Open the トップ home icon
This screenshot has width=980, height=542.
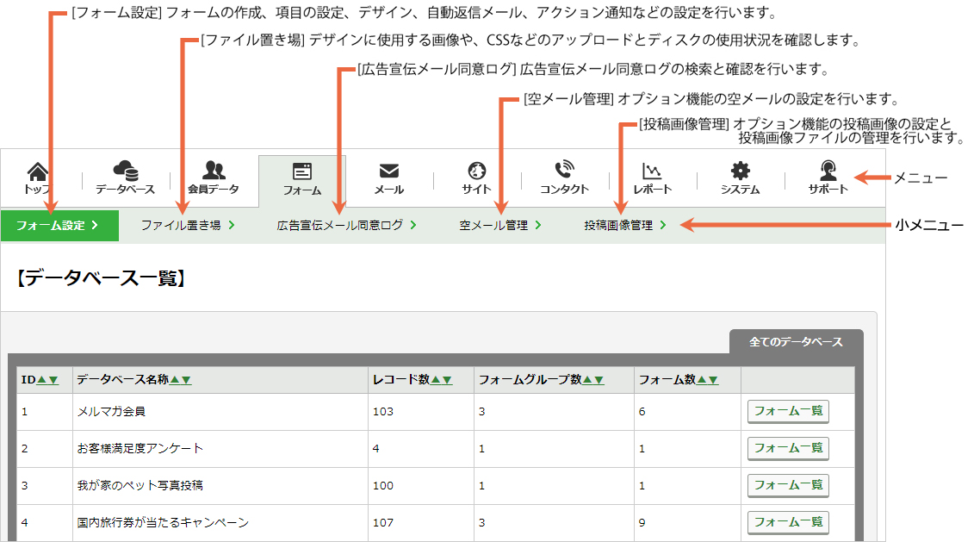pos(37,178)
